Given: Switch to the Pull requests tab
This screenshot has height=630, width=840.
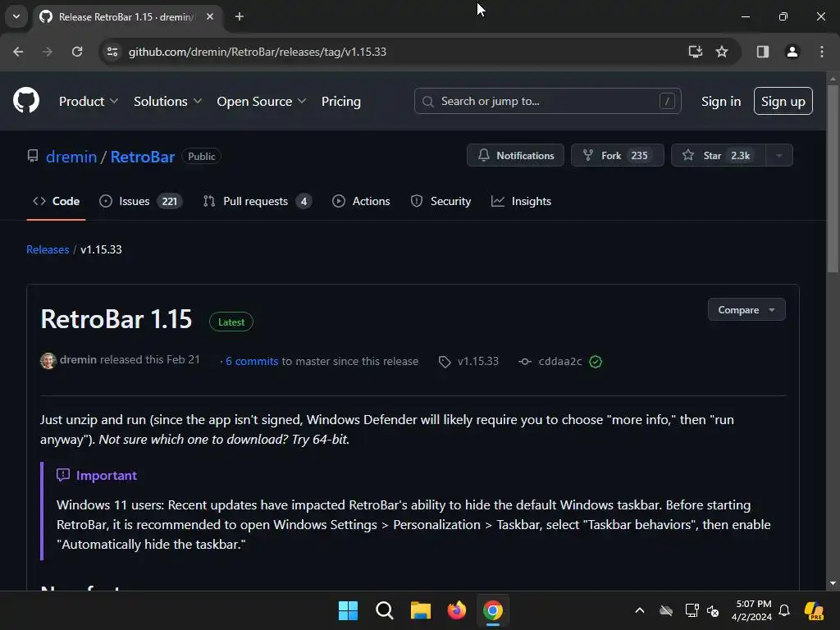Looking at the screenshot, I should (257, 202).
